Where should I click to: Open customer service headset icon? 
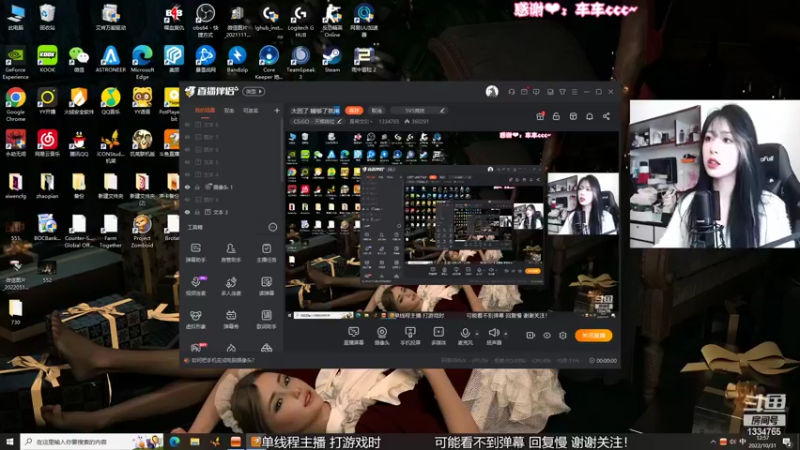click(511, 92)
